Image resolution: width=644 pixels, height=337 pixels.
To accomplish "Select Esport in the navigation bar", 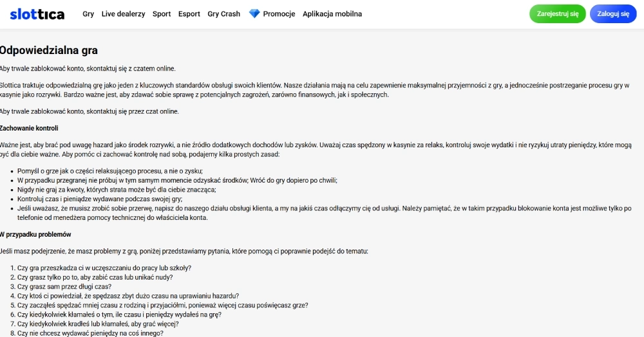I will pyautogui.click(x=189, y=14).
